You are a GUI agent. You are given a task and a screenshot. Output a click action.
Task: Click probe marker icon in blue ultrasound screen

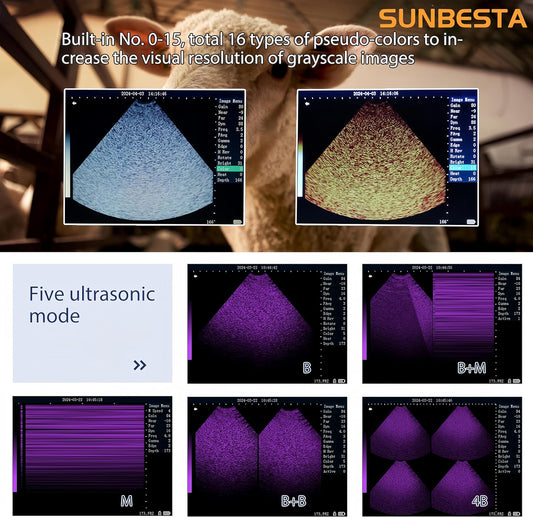74,103
